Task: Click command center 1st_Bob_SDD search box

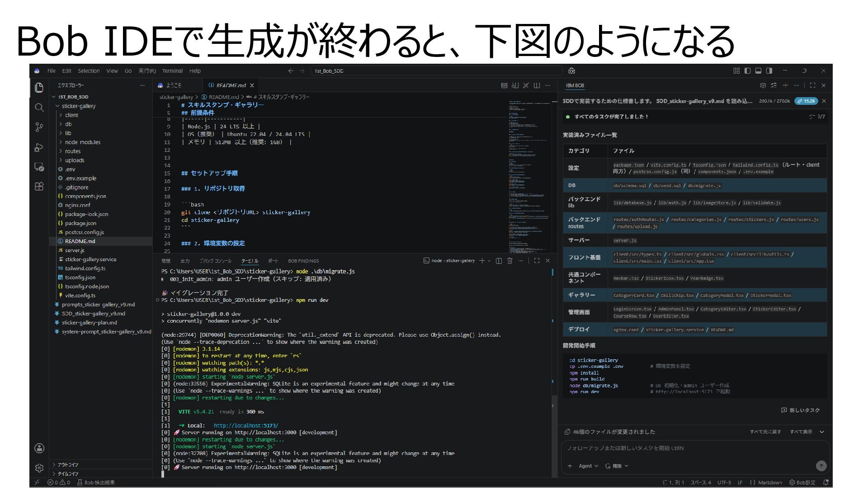Action: [x=436, y=71]
